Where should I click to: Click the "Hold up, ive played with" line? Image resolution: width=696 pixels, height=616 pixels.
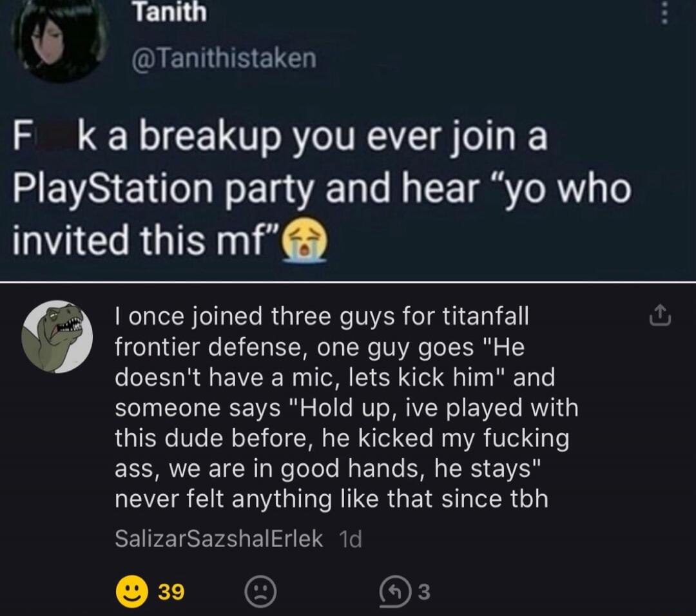[x=433, y=407]
